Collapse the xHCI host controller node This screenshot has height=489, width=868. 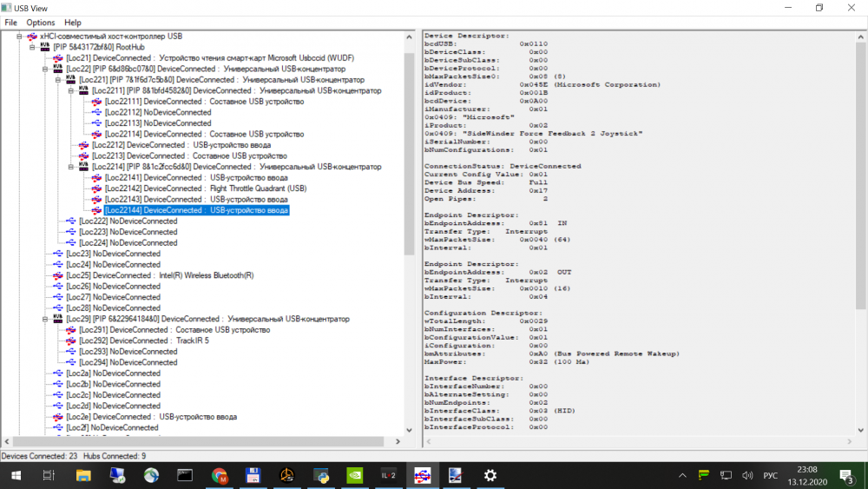click(19, 36)
